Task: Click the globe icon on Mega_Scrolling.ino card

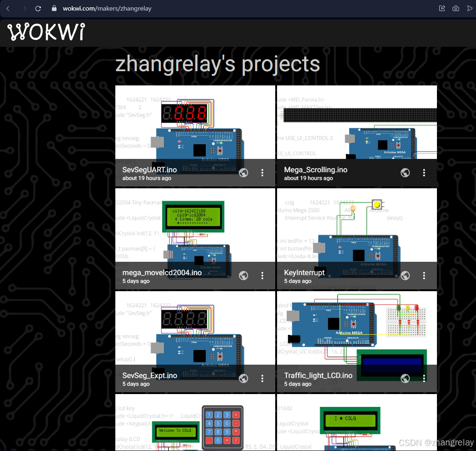Action: 405,173
